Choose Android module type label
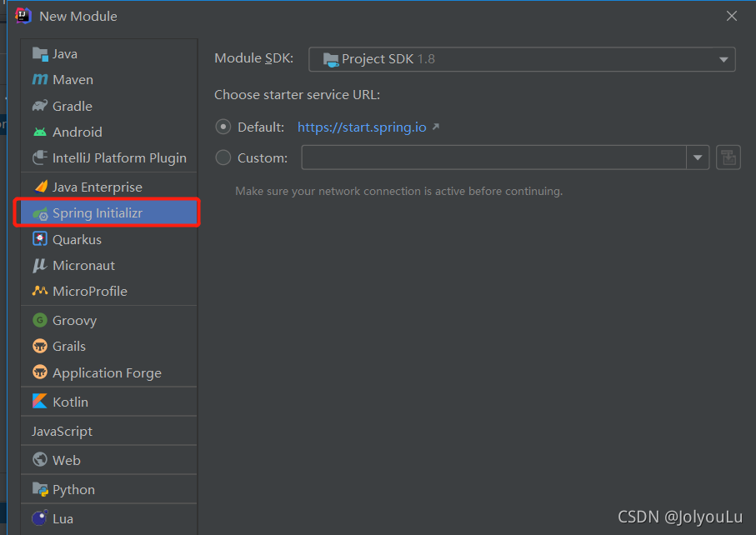 click(x=78, y=132)
